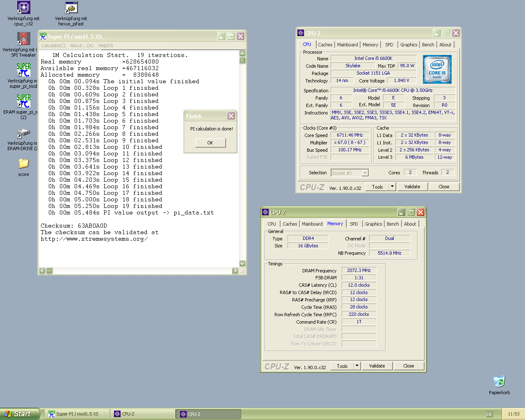Select Caches tab in lower CPU-Z window

(290, 224)
